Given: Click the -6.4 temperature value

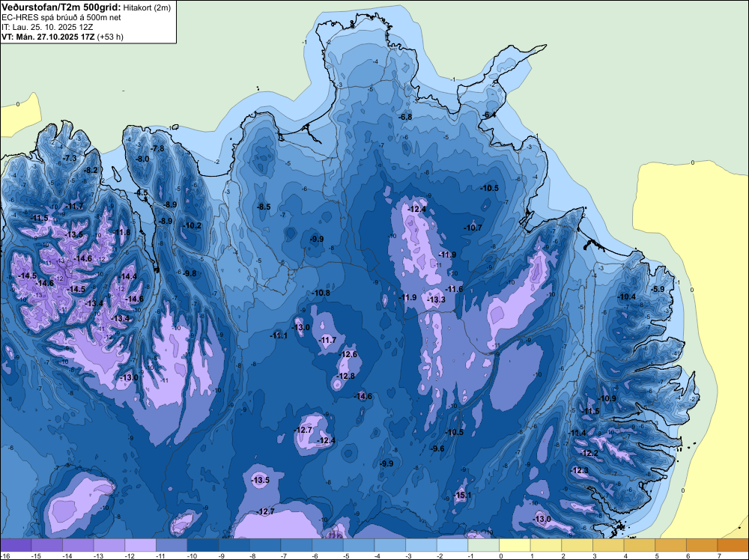Looking at the screenshot, I should (489, 115).
